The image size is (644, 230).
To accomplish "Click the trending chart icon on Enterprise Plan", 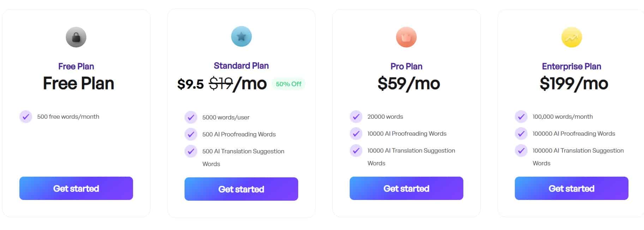I will 571,37.
